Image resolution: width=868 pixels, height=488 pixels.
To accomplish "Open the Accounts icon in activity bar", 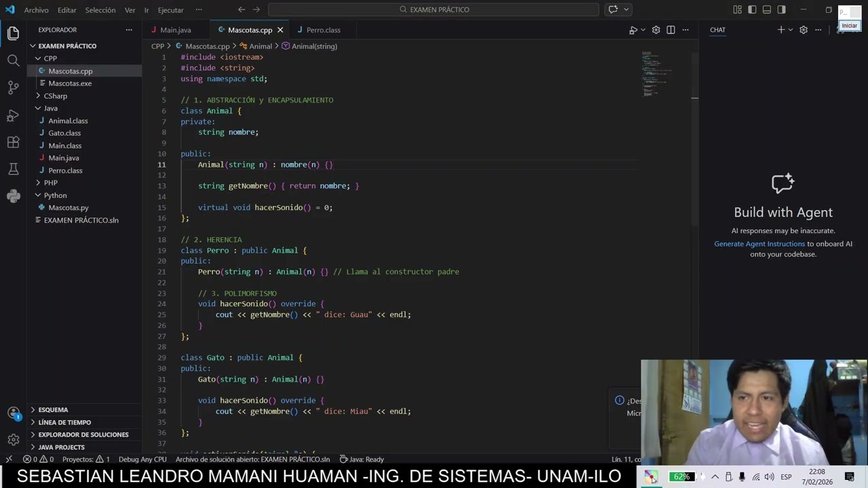I will (x=13, y=413).
